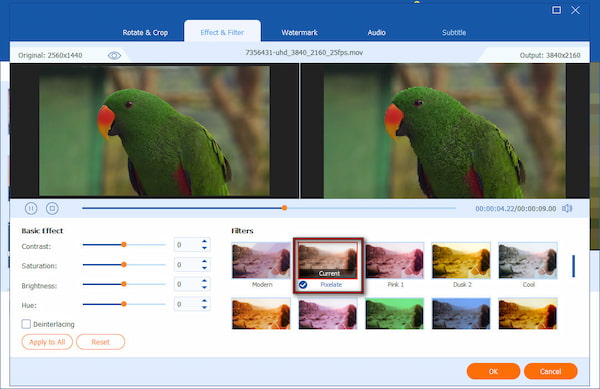This screenshot has height=389, width=600.
Task: Confirm with the OK button
Action: [x=493, y=371]
